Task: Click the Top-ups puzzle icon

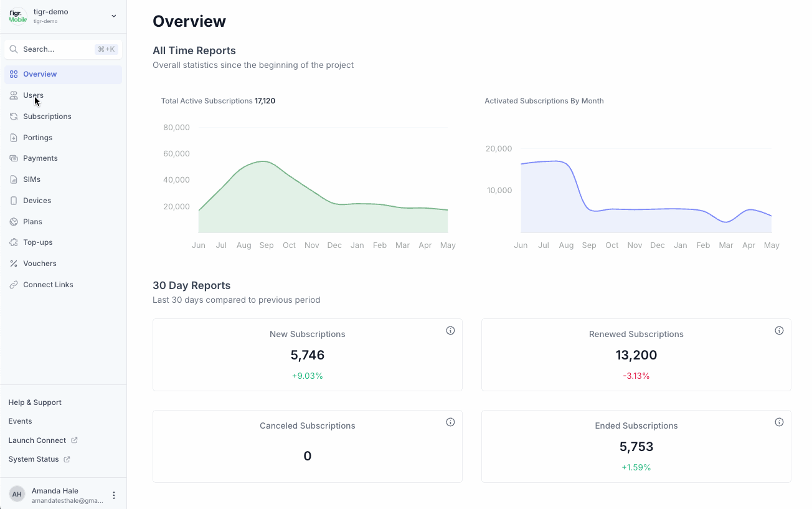Action: click(x=14, y=242)
